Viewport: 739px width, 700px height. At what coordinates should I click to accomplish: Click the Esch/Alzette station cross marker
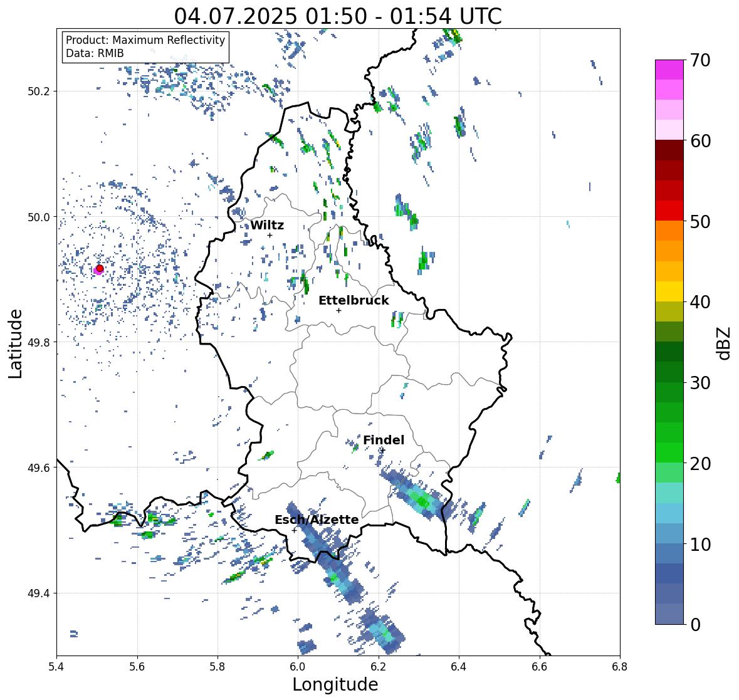[x=294, y=530]
